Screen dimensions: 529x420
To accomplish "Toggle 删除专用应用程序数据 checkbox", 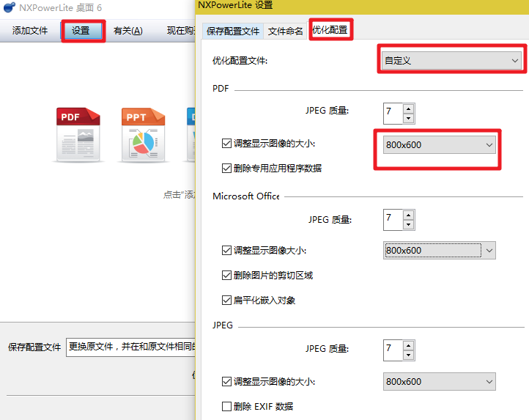I will 226,168.
